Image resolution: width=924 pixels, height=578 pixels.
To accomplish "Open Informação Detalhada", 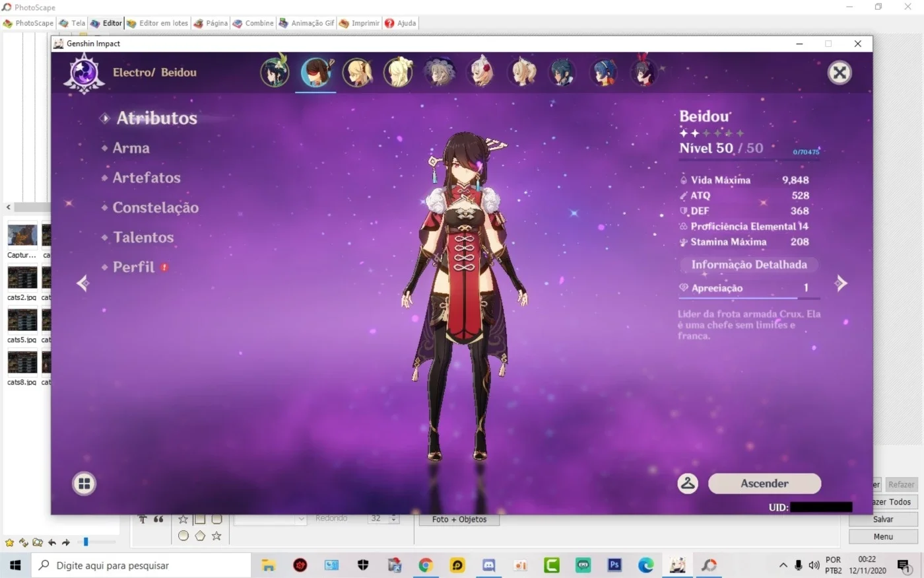I will tap(749, 265).
